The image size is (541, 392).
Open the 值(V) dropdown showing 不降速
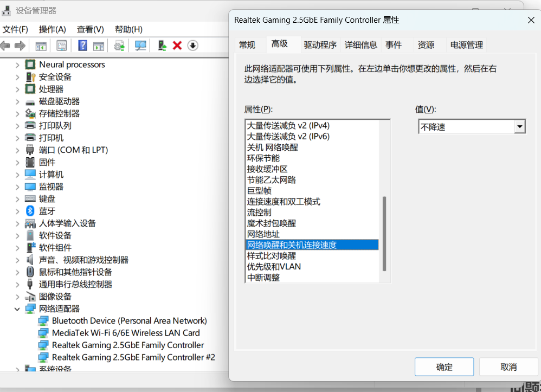(472, 127)
